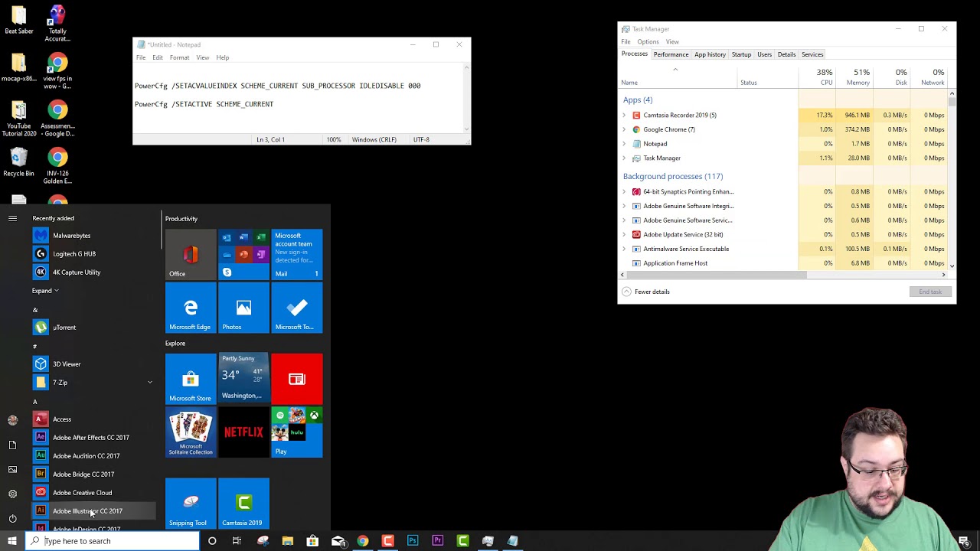This screenshot has height=551, width=980.
Task: Open the Netflix tile
Action: 243,432
